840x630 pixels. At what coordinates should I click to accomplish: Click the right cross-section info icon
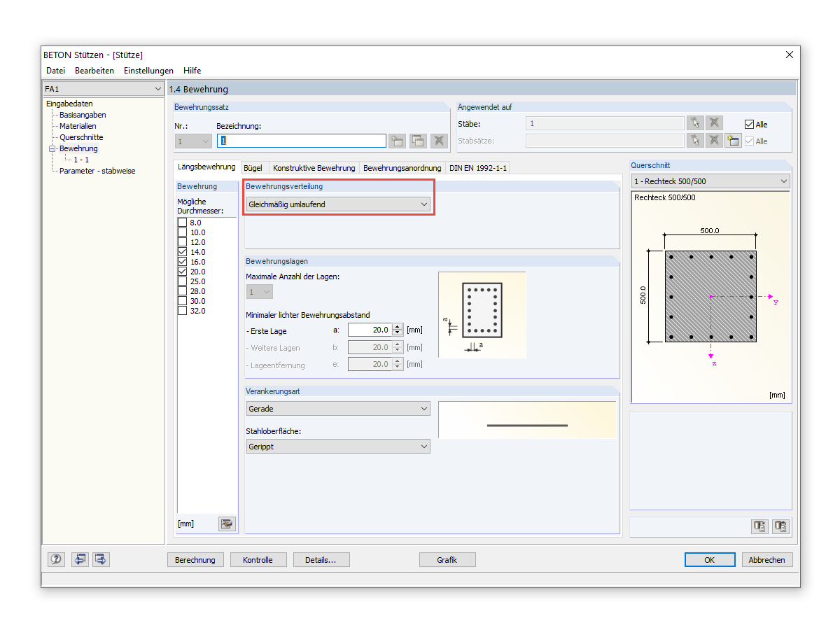(781, 527)
